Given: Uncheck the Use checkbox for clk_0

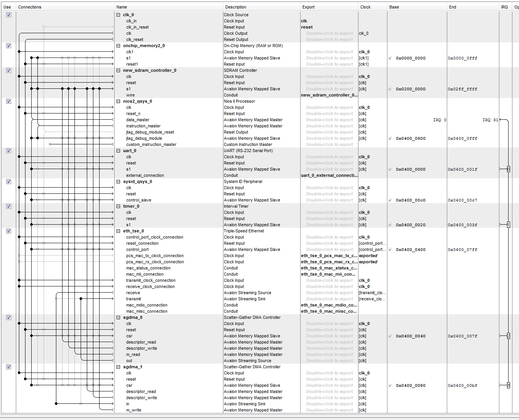Looking at the screenshot, I should 8,15.
